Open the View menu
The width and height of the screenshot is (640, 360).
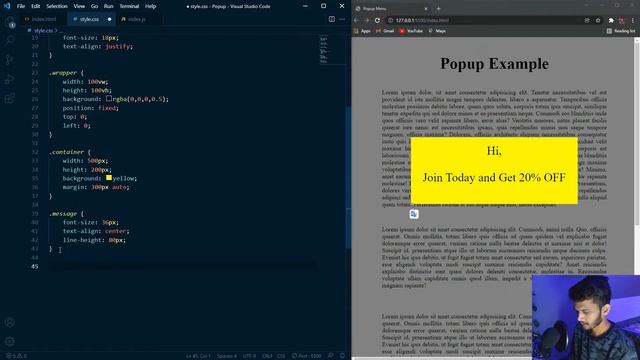tap(79, 6)
